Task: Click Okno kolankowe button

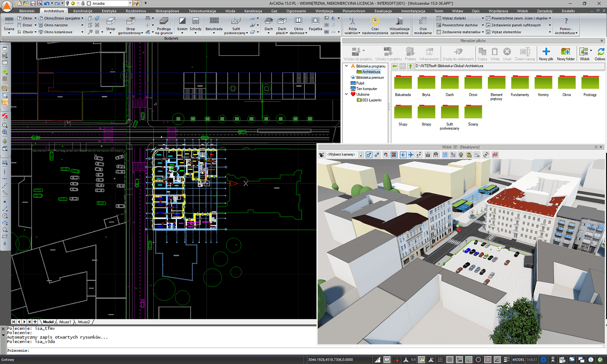Action: click(55, 32)
